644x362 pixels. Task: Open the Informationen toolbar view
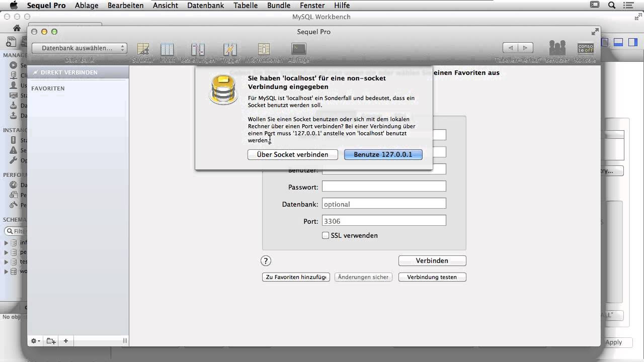coord(264,52)
